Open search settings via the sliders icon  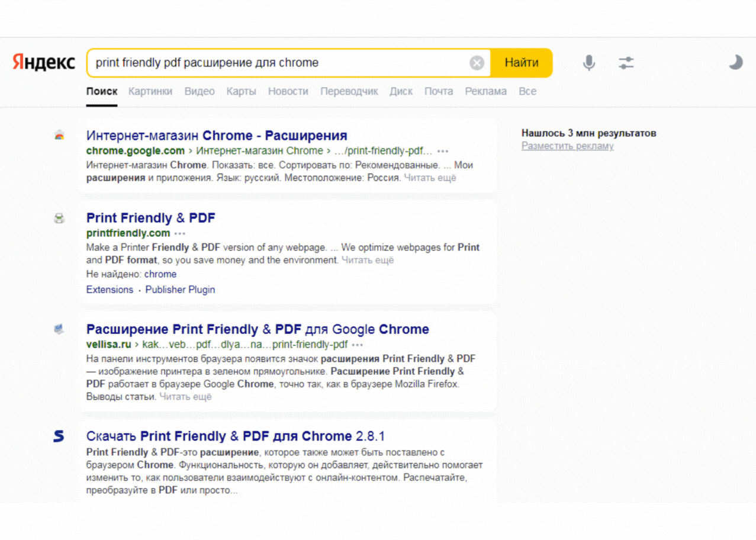(x=626, y=63)
